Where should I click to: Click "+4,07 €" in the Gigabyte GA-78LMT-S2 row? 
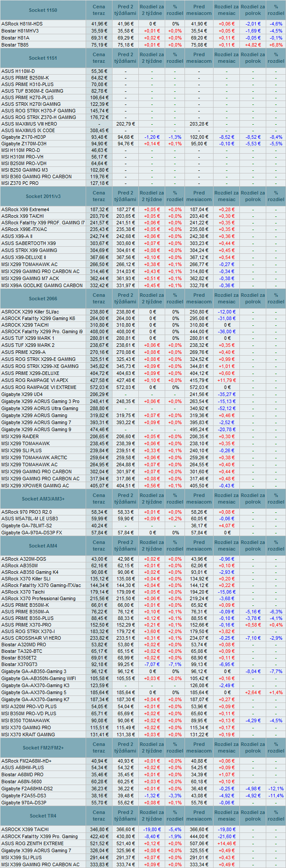click(227, 526)
